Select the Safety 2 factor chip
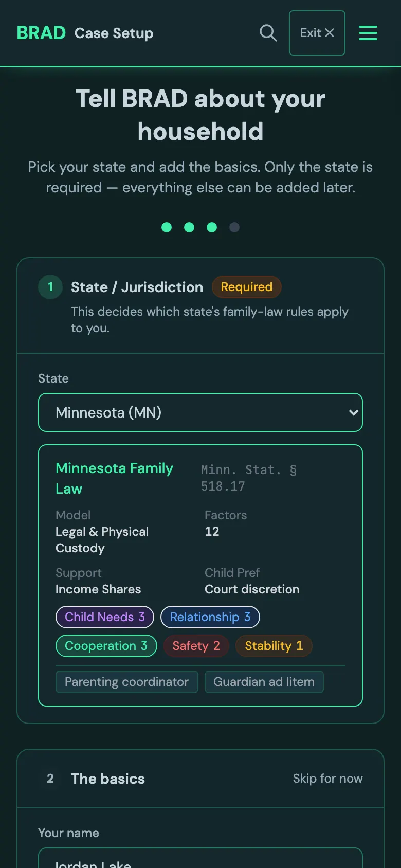The height and width of the screenshot is (868, 401). coord(196,646)
